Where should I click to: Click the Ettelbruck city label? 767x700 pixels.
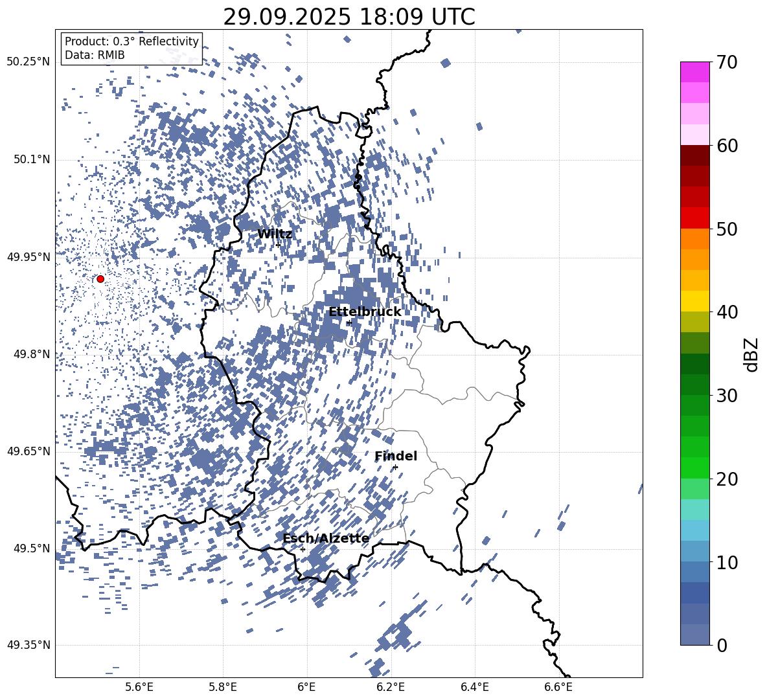tap(365, 312)
